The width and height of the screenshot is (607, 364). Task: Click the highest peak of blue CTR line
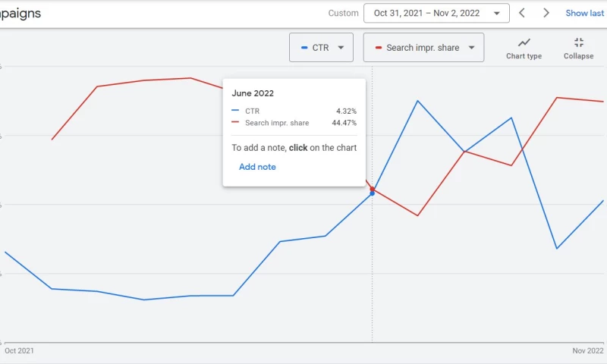pyautogui.click(x=417, y=101)
